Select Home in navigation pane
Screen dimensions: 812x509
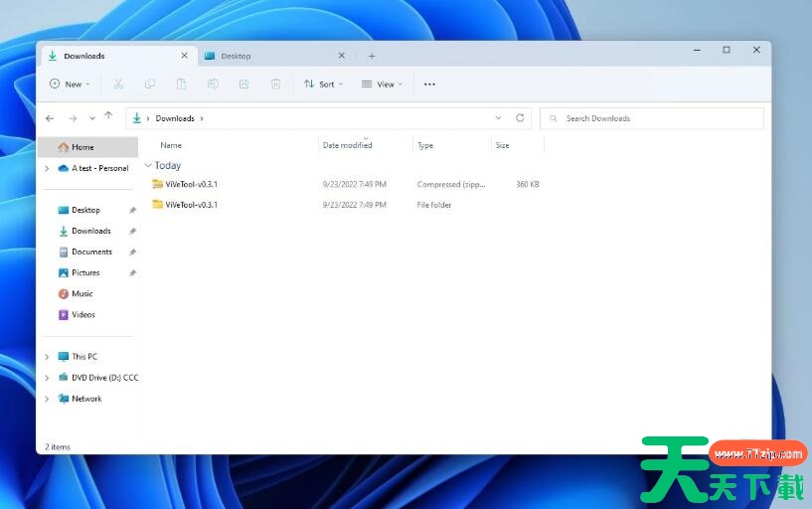click(88, 147)
